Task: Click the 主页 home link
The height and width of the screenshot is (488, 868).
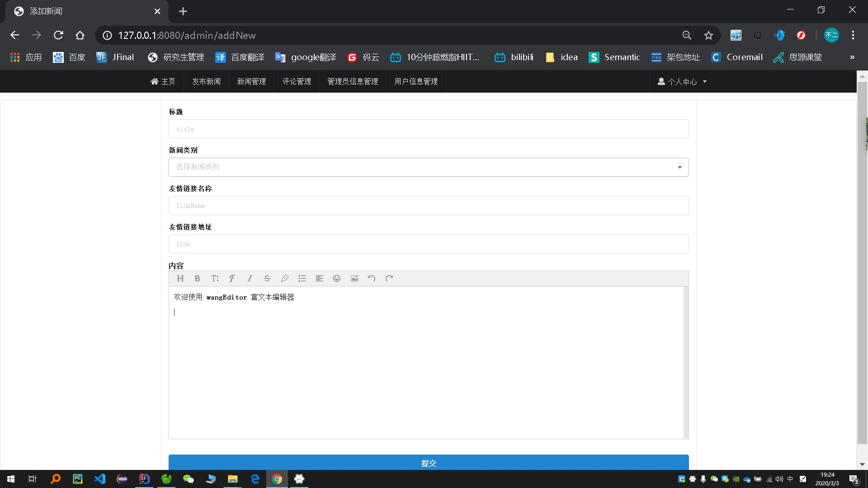Action: (163, 82)
